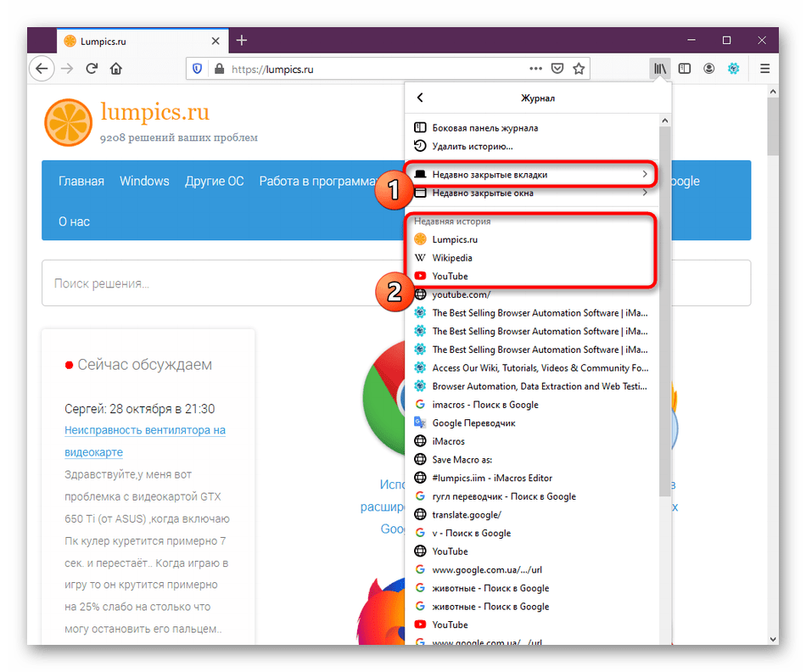Open Wikipedia history entry

click(532, 258)
